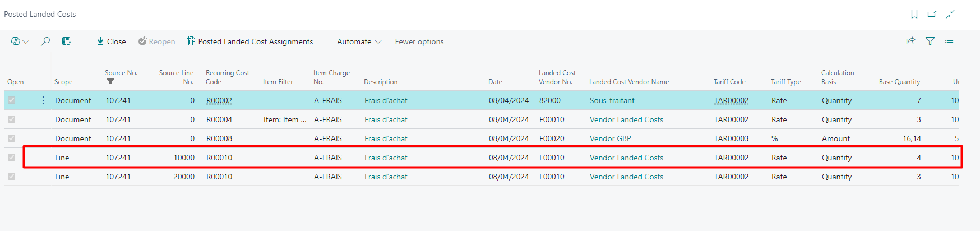
Task: Click Fewer options in the action bar
Action: coord(419,41)
